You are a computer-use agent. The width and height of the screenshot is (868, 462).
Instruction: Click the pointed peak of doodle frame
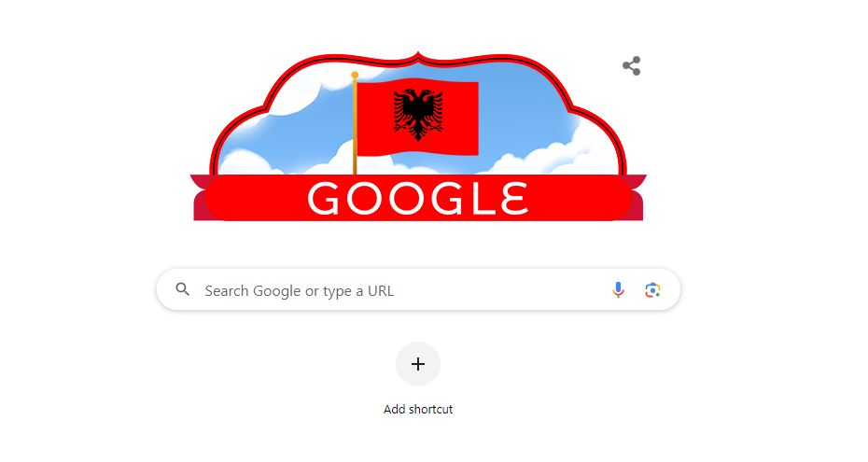point(418,55)
